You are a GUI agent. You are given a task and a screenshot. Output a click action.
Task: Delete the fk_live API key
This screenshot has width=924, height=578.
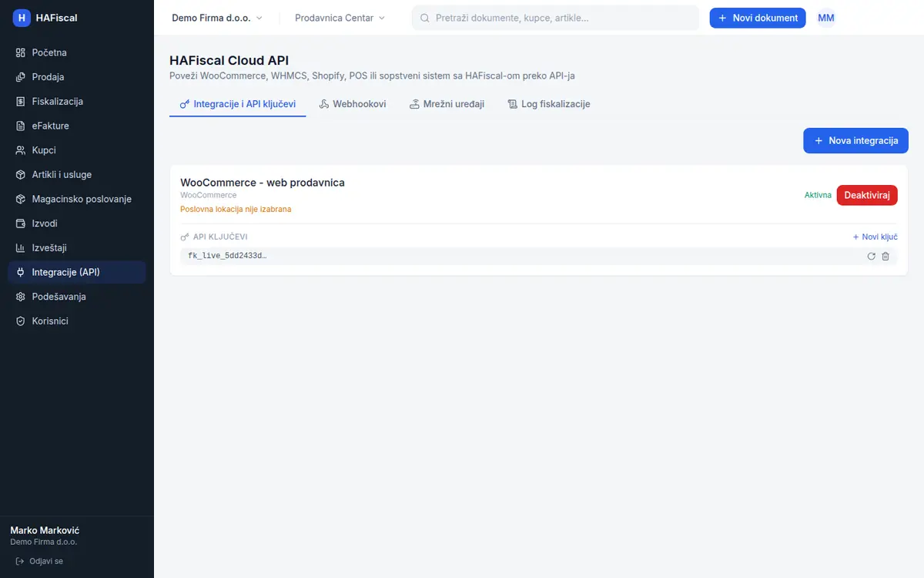click(885, 256)
